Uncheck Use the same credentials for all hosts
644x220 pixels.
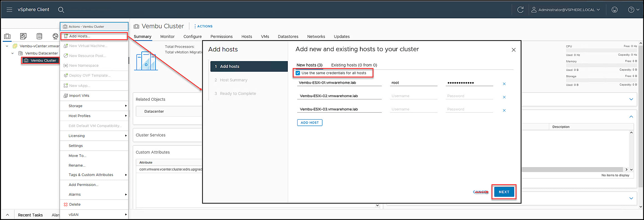point(298,73)
